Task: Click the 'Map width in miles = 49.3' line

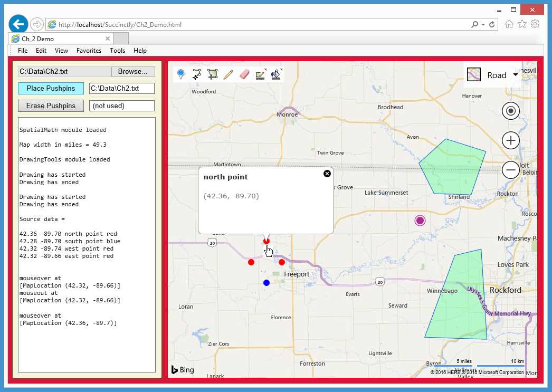Action: click(63, 145)
